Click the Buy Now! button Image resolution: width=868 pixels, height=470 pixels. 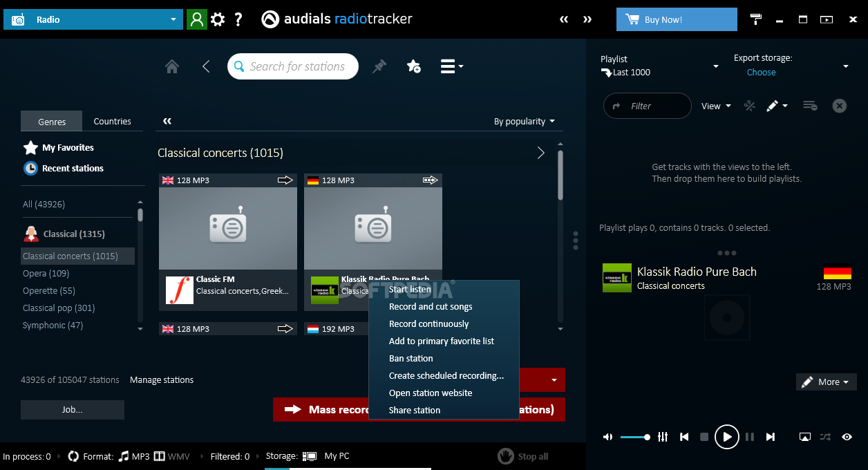[x=677, y=19]
